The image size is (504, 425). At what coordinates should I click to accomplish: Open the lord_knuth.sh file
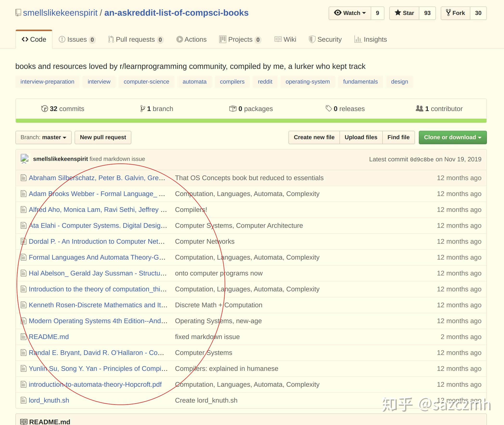(49, 400)
